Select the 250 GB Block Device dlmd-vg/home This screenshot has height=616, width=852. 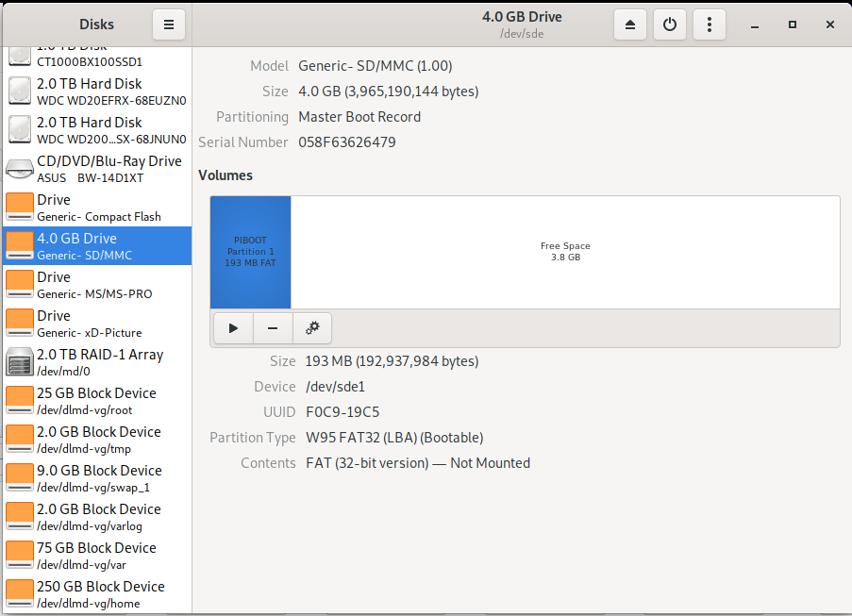coord(97,593)
